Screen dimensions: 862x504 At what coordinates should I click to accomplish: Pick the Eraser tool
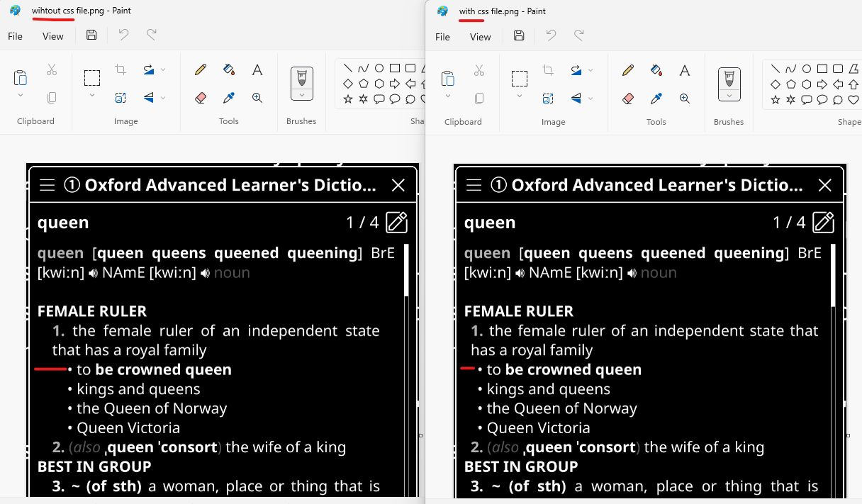point(201,97)
